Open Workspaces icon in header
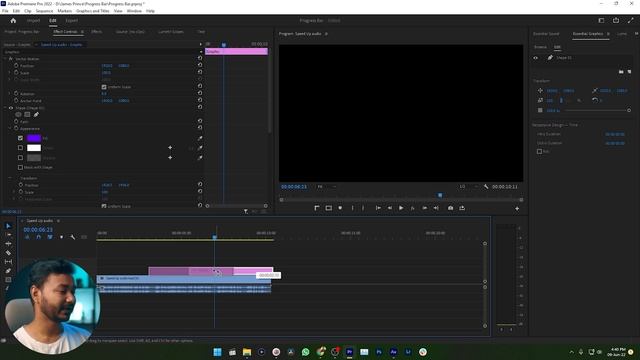 [601, 20]
